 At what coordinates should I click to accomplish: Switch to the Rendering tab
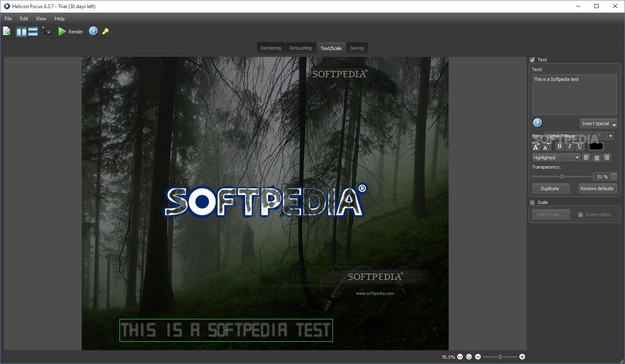pos(271,48)
